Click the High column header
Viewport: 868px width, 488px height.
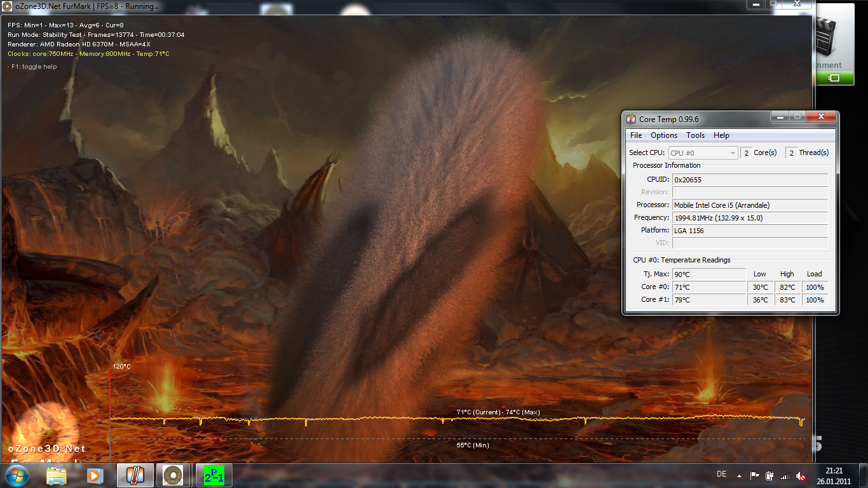pos(787,274)
